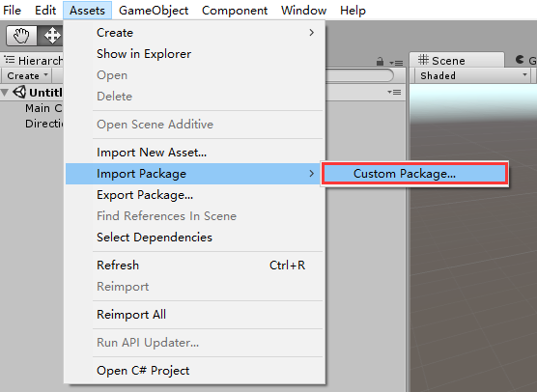
Task: Open the lower panel context menu icon
Action: coord(394,92)
